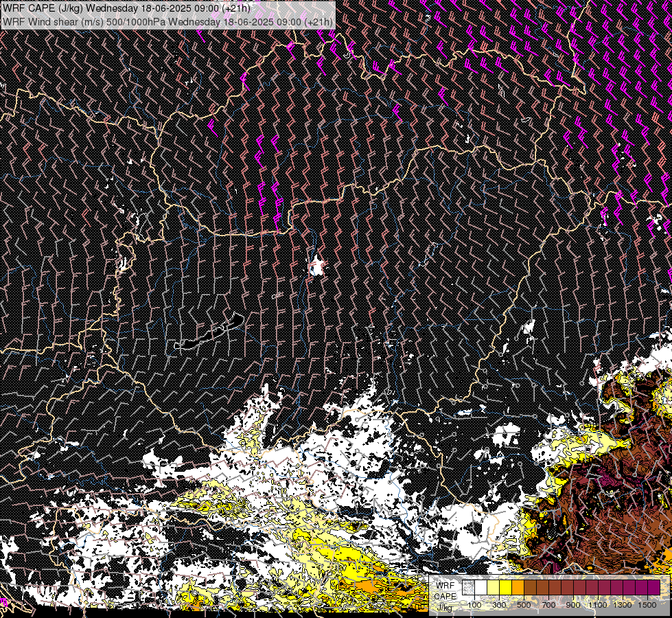Select the dotted below-100 legend swatch

coord(468,587)
